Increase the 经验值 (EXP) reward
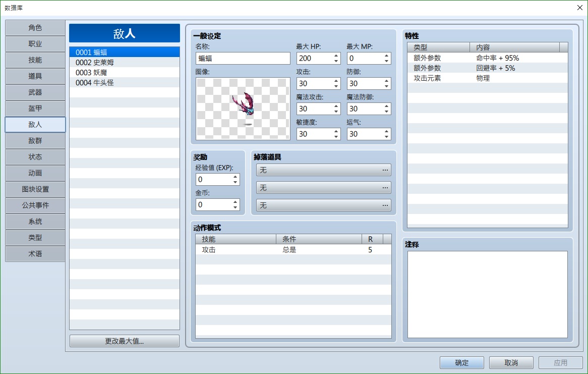 [235, 177]
